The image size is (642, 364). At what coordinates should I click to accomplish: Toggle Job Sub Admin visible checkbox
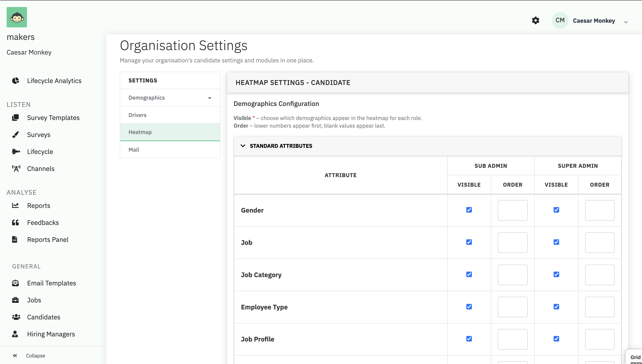pyautogui.click(x=469, y=242)
